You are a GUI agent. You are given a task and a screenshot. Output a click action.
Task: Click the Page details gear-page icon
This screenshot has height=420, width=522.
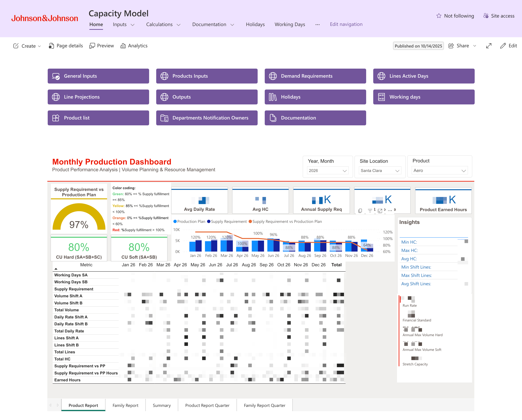coord(51,46)
